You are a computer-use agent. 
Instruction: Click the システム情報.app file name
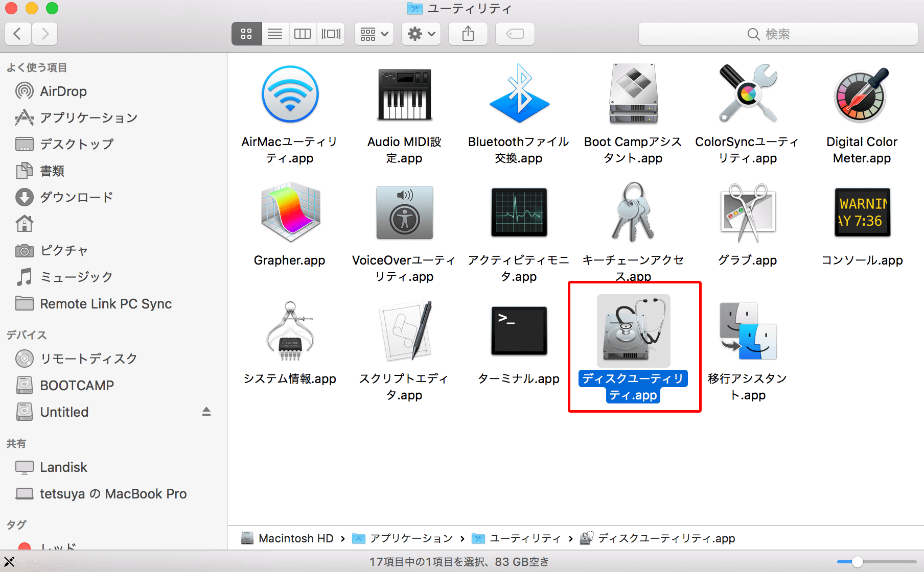coord(290,378)
